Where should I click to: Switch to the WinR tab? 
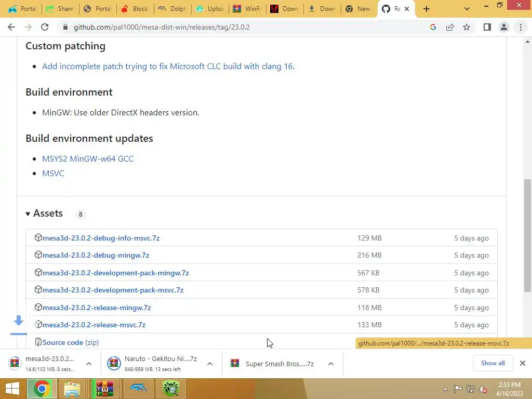[247, 9]
